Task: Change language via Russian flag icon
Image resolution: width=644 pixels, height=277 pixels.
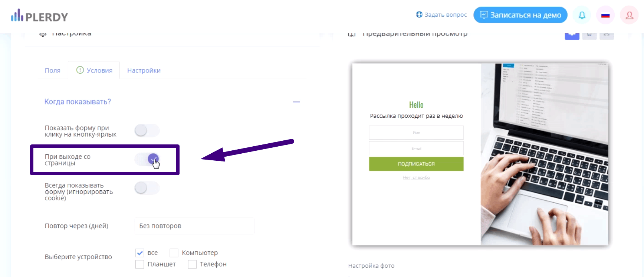Action: [x=605, y=15]
